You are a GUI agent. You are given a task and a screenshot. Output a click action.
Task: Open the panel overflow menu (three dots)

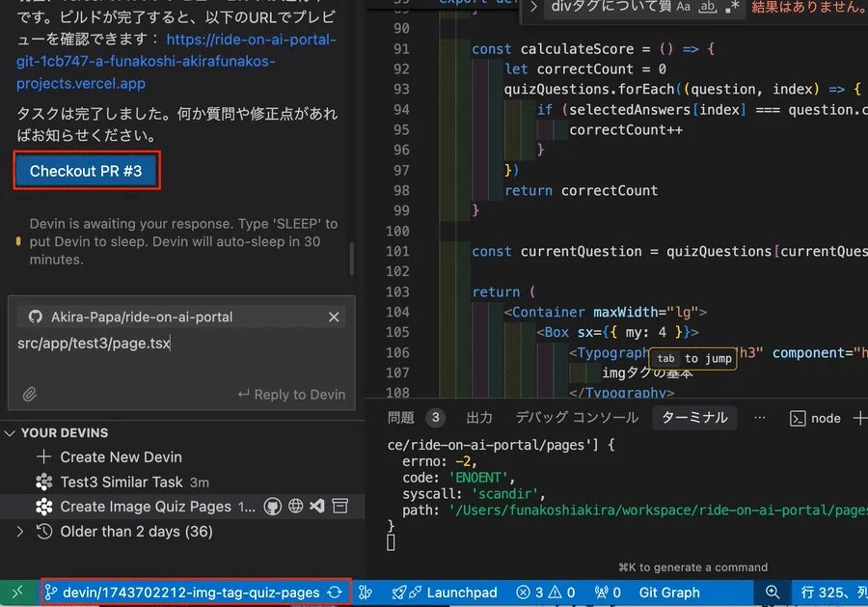point(760,418)
